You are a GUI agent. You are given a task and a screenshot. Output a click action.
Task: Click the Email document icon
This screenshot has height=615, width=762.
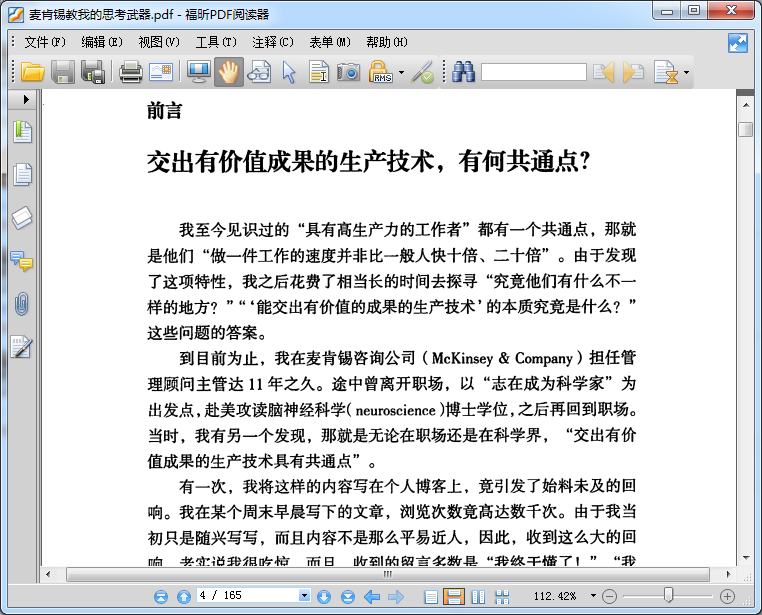(161, 72)
